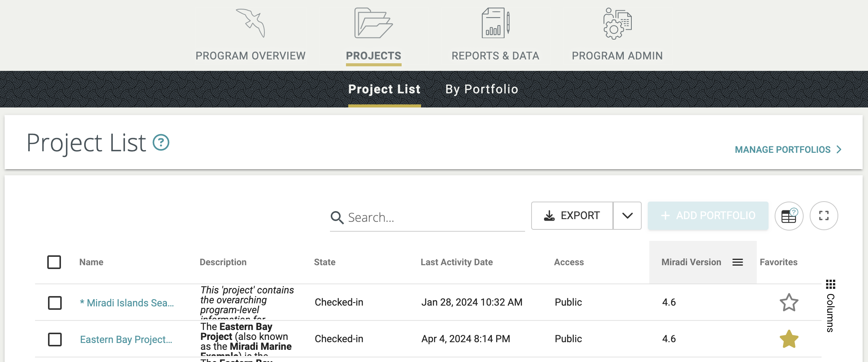Switch to the By Portfolio tab
868x362 pixels.
[482, 89]
